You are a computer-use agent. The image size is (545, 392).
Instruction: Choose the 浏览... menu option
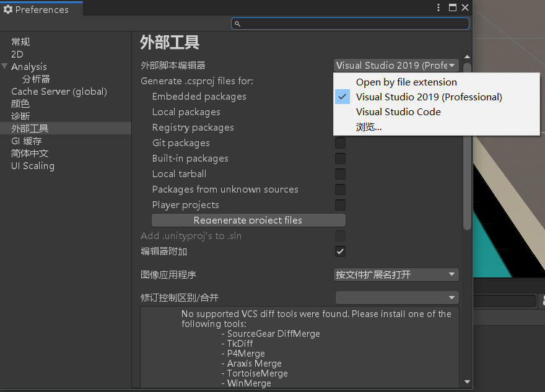point(436,127)
